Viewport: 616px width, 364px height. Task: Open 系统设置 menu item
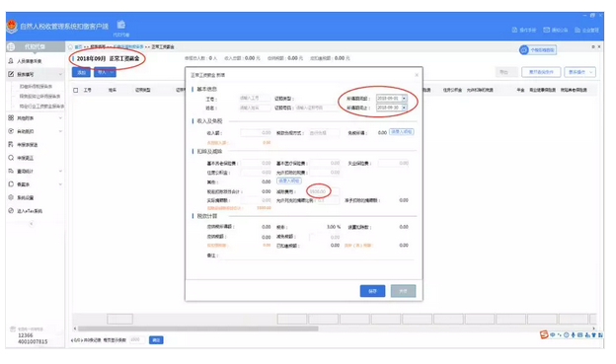25,197
